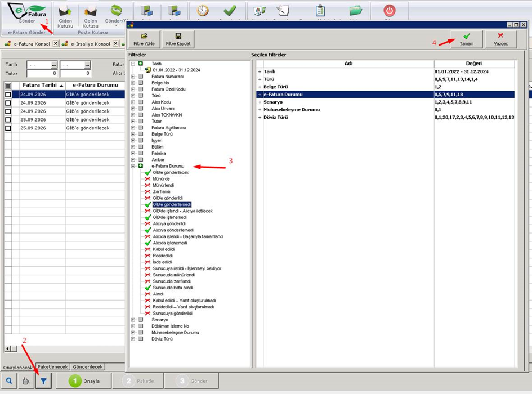Expand the Senaryo filter tree node
Screen dimensions: 532x394
coord(133,320)
